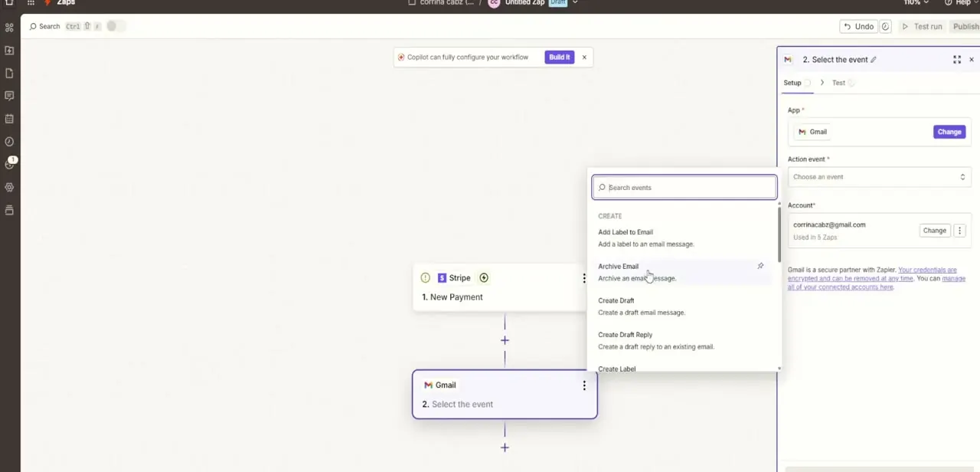Click the pencil icon to rename the step
The height and width of the screenshot is (472, 980).
click(x=874, y=60)
